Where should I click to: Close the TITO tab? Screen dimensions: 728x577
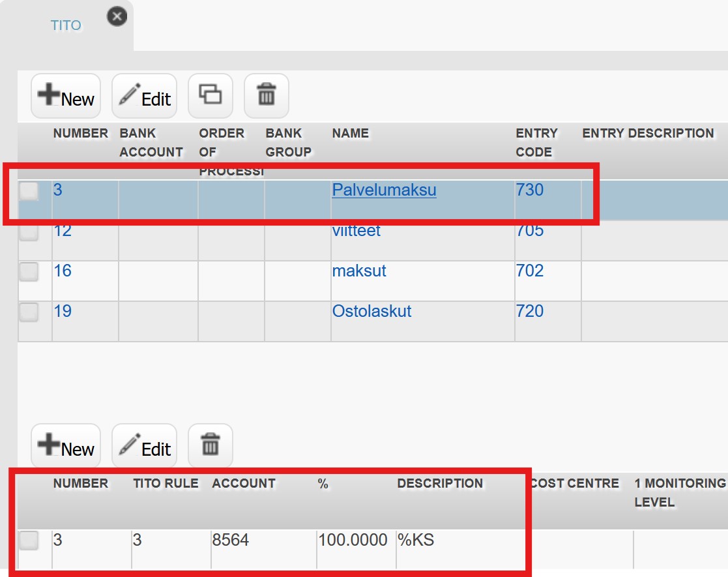(117, 17)
